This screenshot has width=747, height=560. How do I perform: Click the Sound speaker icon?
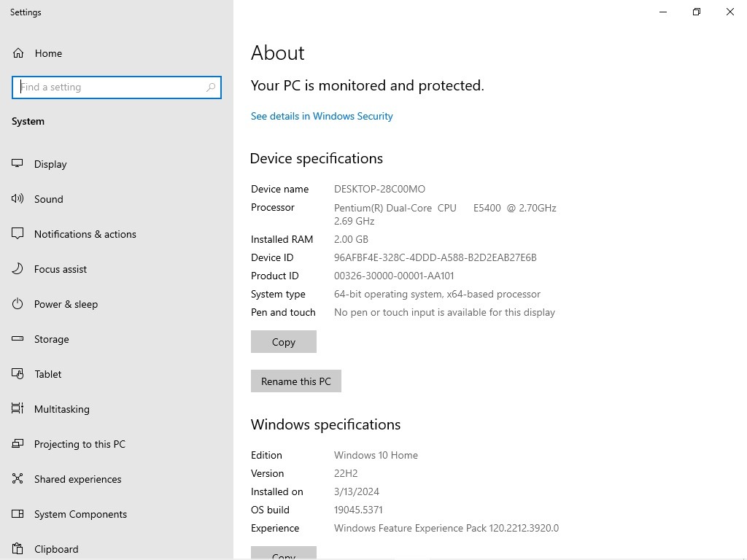click(x=18, y=198)
